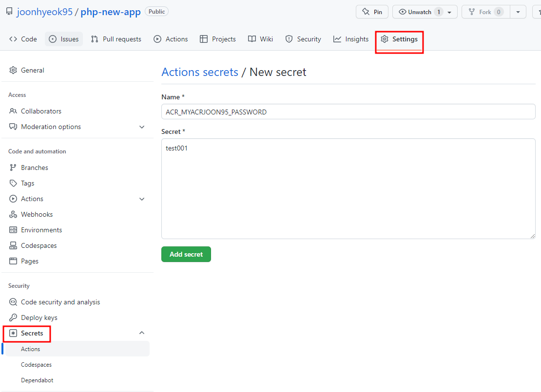Go to the Actions tab in top navigation
This screenshot has width=541, height=392.
[171, 39]
